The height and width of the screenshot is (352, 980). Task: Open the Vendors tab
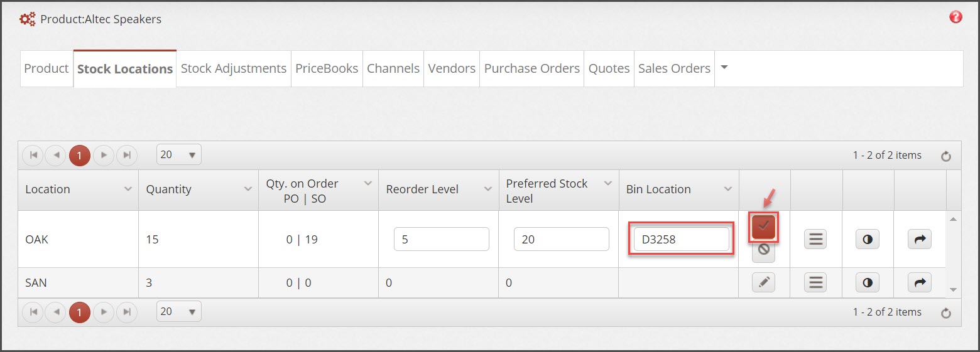click(x=452, y=68)
